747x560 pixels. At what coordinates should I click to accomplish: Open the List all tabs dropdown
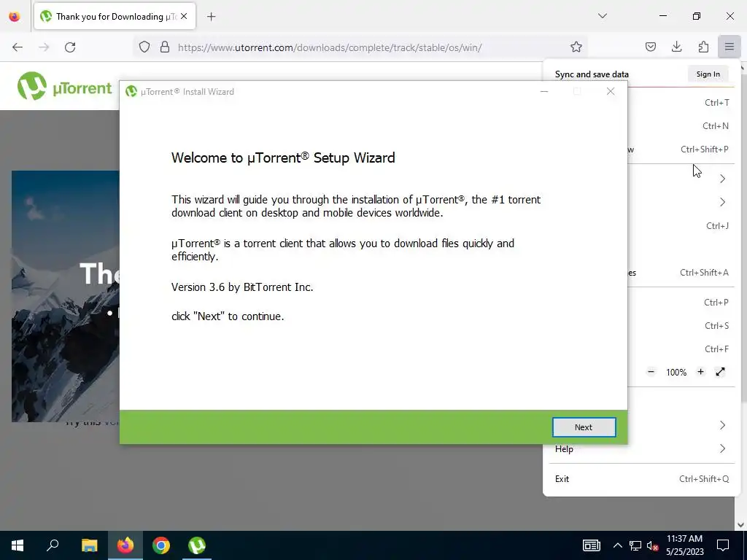(x=602, y=16)
